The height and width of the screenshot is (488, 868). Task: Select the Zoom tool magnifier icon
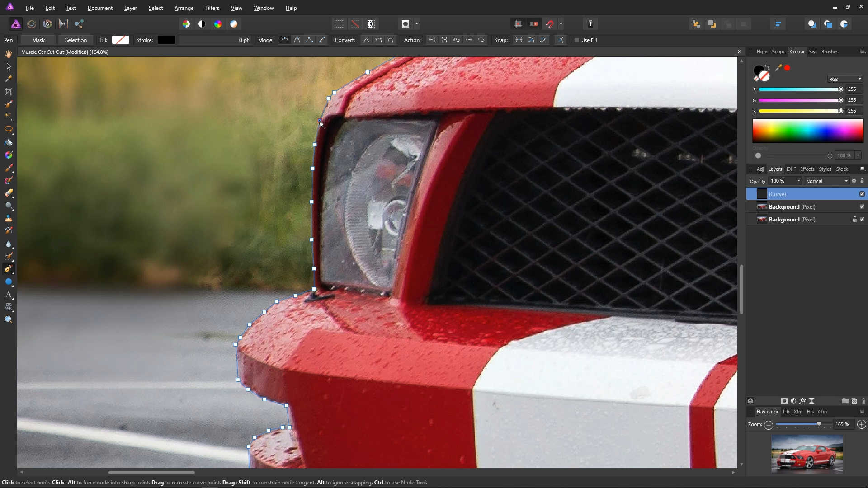(x=9, y=319)
